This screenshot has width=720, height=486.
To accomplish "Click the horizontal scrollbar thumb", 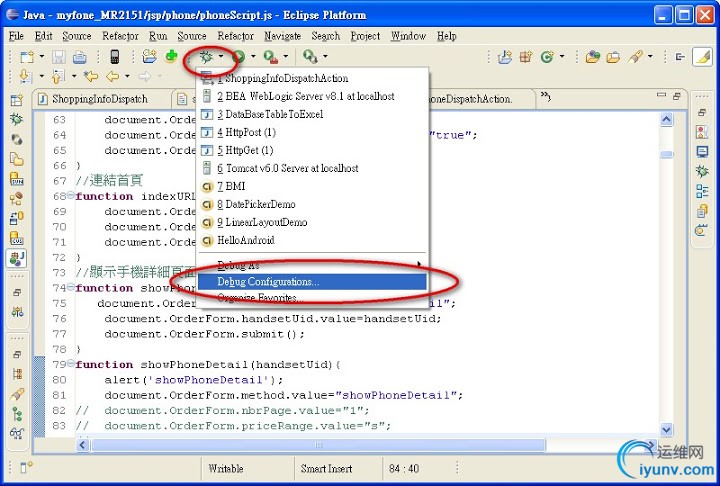I will [318, 445].
